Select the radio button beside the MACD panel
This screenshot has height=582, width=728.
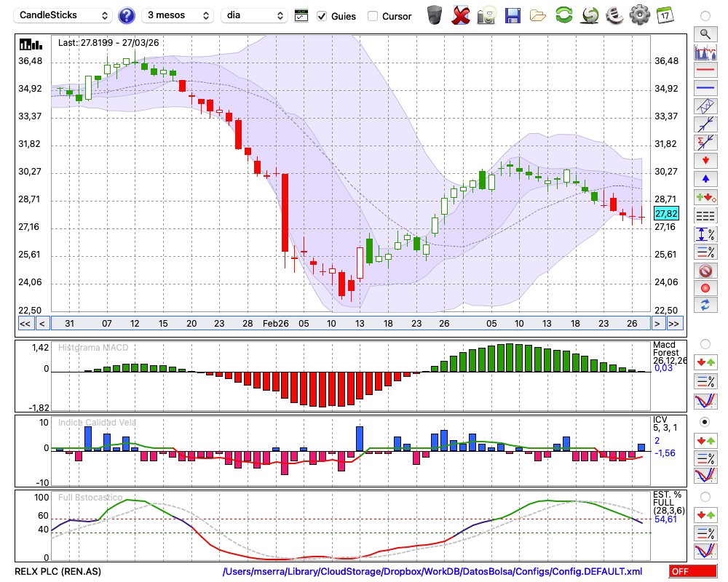705,343
